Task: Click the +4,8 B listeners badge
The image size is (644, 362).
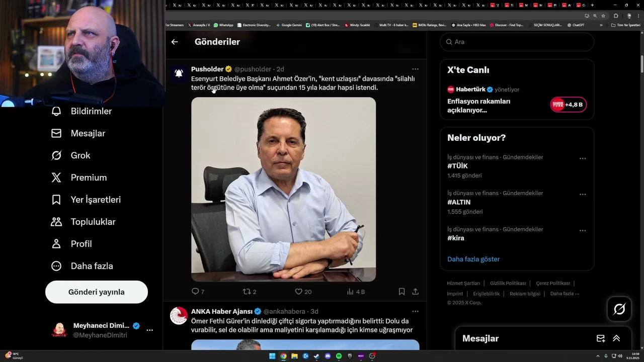Action: pyautogui.click(x=569, y=105)
